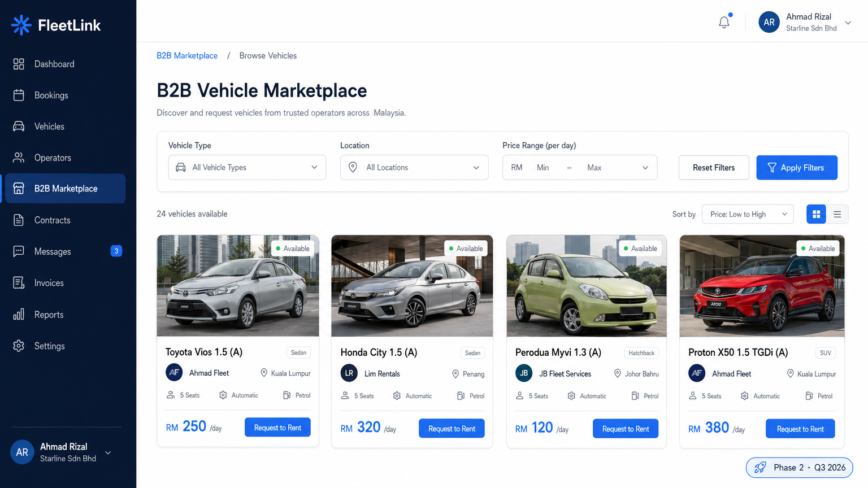868x488 pixels.
Task: Expand the All Locations selector
Action: click(414, 167)
